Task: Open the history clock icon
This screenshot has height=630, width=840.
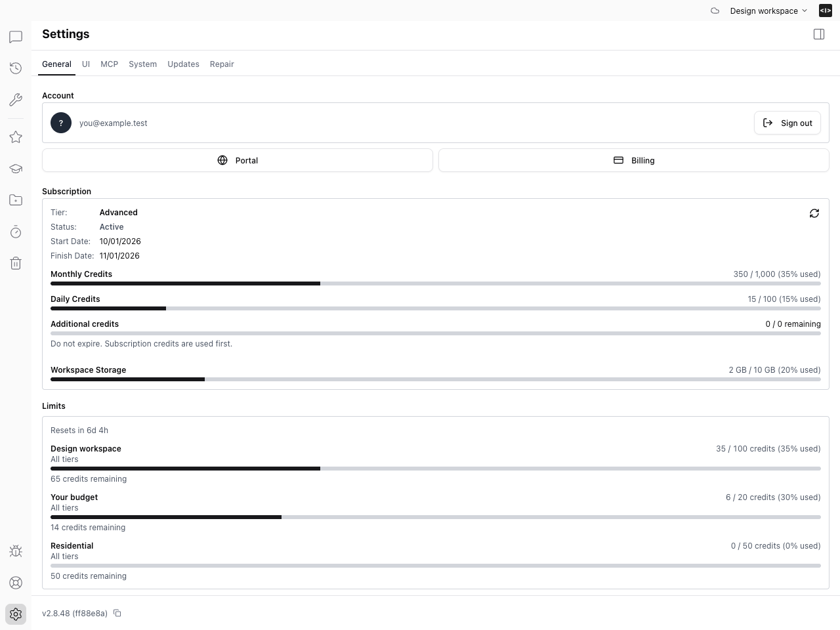Action: point(16,68)
